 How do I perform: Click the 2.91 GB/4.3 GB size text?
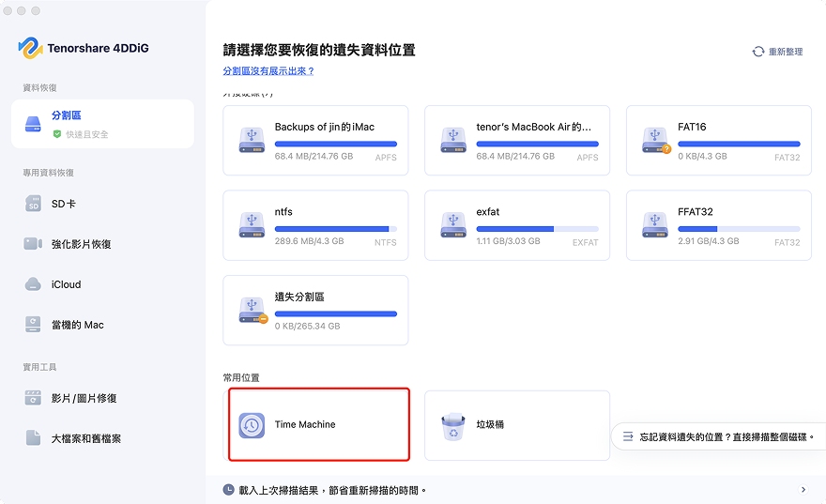click(709, 240)
